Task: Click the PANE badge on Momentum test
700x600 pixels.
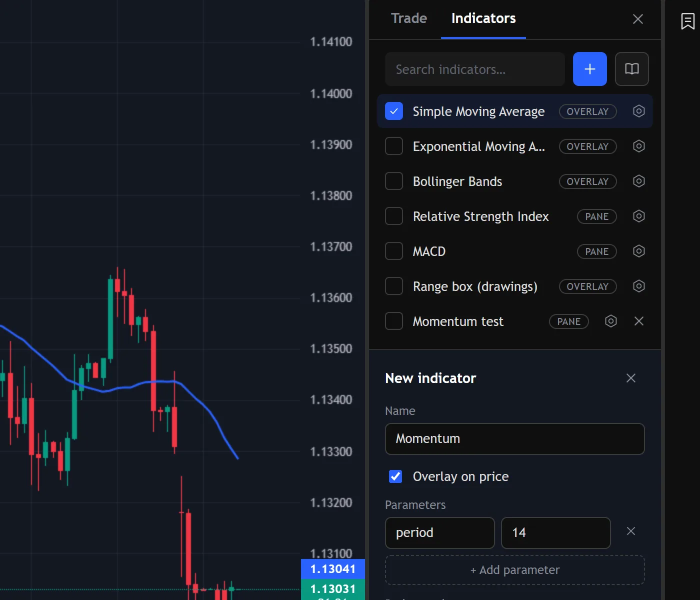Action: (x=568, y=321)
